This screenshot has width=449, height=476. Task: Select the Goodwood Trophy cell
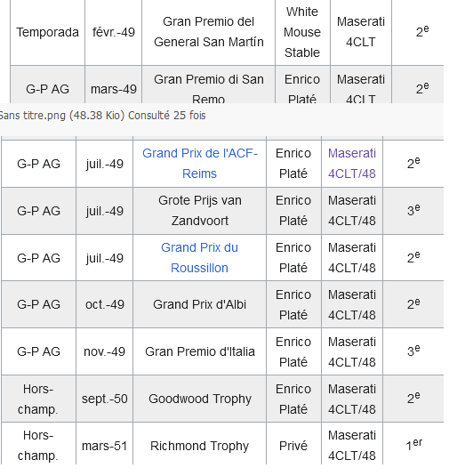[200, 399]
